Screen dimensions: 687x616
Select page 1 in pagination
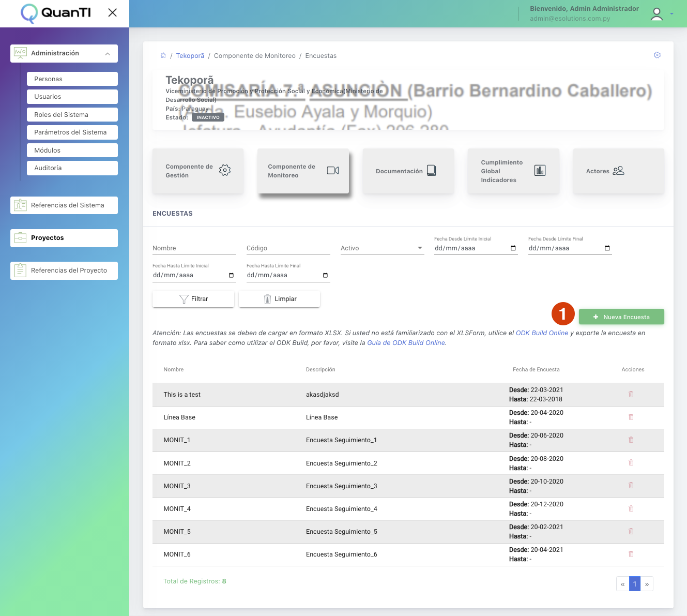(635, 584)
